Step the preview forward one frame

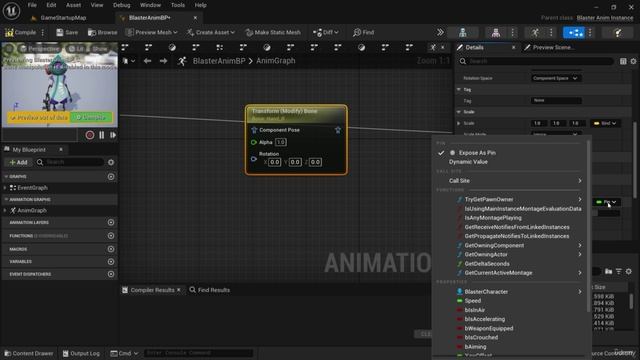113,135
